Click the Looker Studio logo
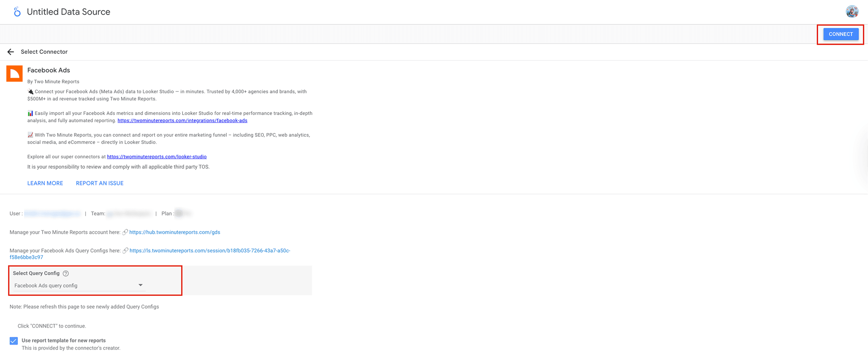Image resolution: width=868 pixels, height=357 pixels. tap(17, 12)
